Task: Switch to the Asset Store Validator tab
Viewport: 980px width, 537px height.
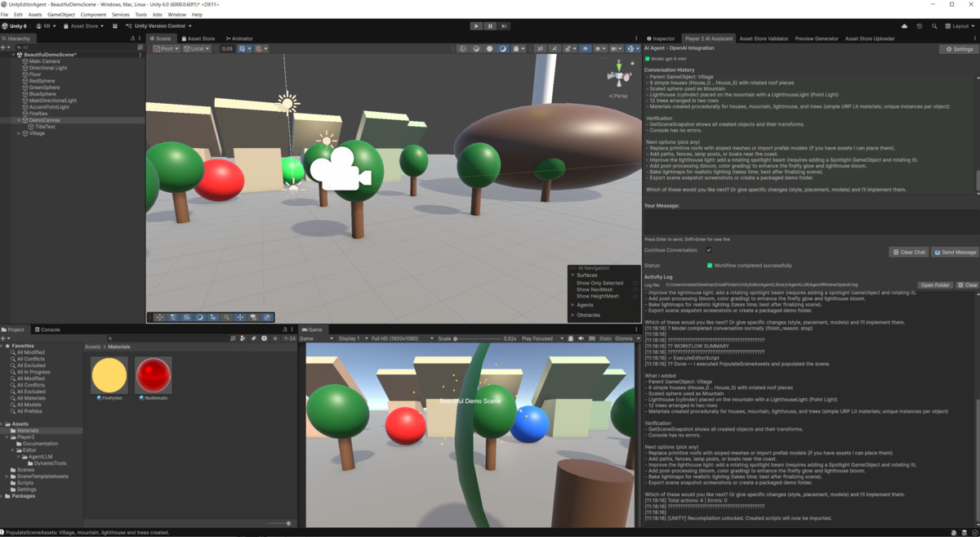Action: point(764,38)
